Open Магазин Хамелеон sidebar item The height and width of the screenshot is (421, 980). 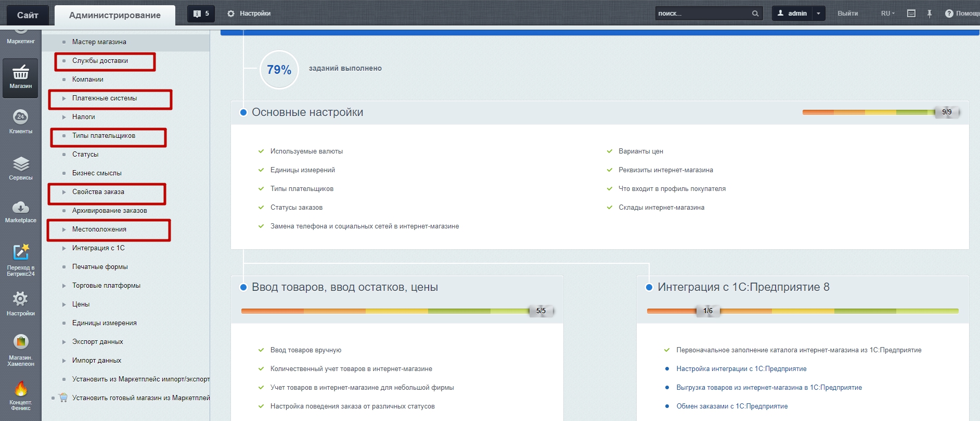click(20, 350)
